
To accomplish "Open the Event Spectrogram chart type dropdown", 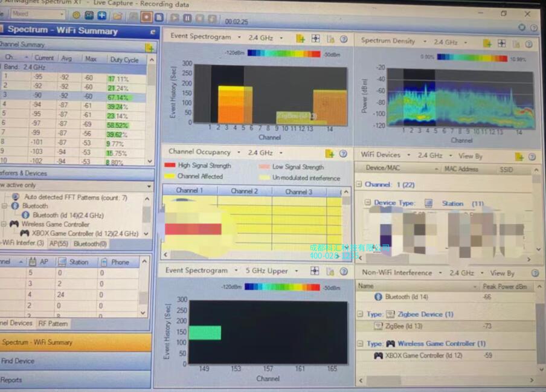I will click(x=239, y=37).
